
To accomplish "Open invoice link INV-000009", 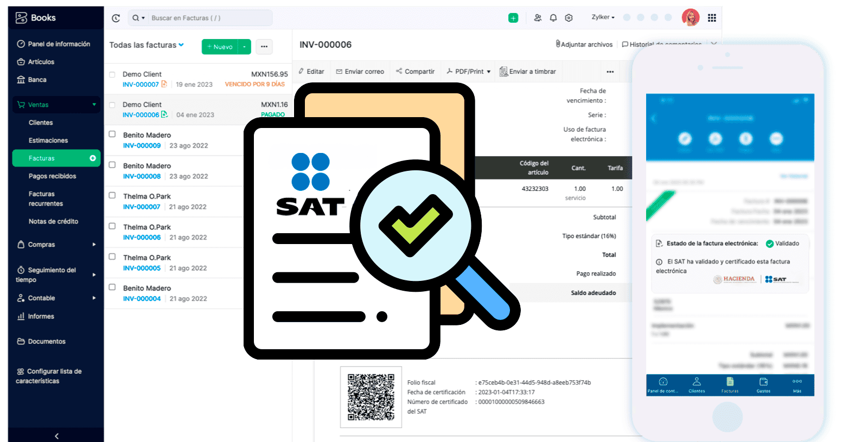I will (142, 146).
